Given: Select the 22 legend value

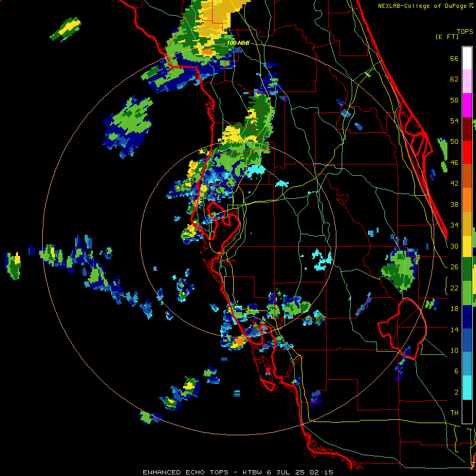Looking at the screenshot, I should (454, 288).
